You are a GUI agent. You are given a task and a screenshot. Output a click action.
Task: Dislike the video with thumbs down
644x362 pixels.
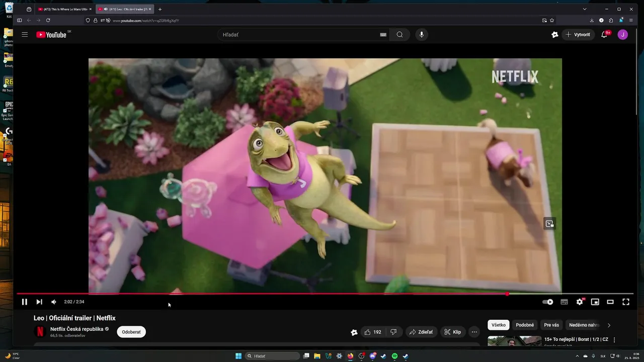click(x=393, y=332)
